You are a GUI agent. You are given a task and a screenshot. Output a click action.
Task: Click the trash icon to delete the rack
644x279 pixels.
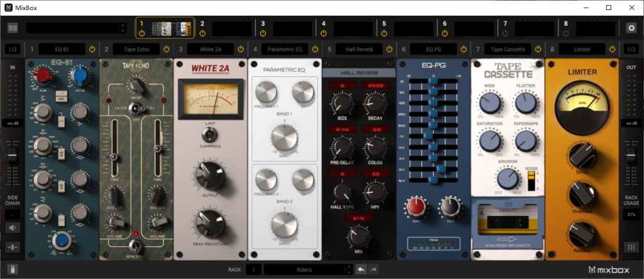click(x=13, y=270)
